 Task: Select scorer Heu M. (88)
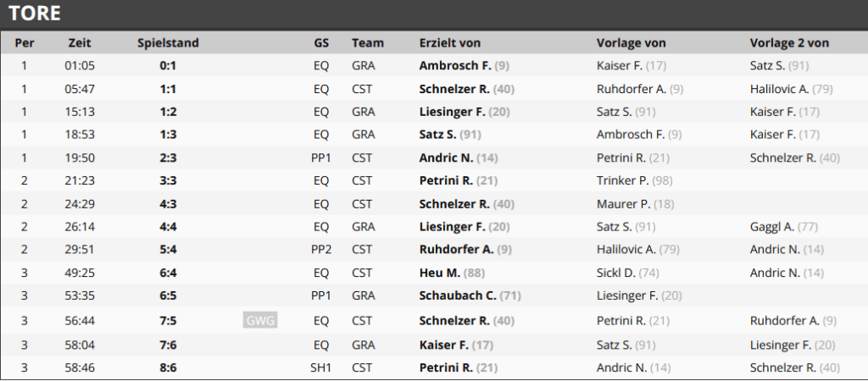[451, 273]
